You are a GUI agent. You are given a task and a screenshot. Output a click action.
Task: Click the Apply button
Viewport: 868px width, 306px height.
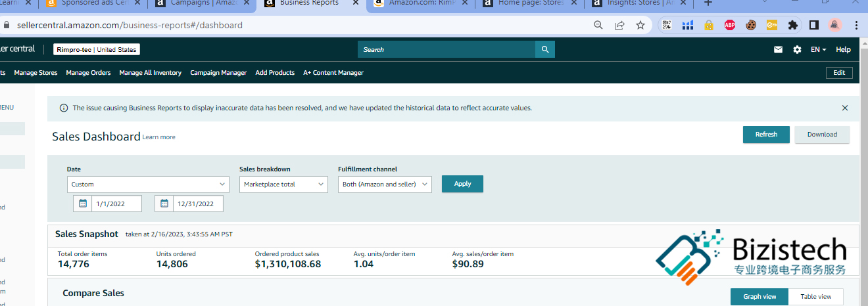pyautogui.click(x=462, y=184)
